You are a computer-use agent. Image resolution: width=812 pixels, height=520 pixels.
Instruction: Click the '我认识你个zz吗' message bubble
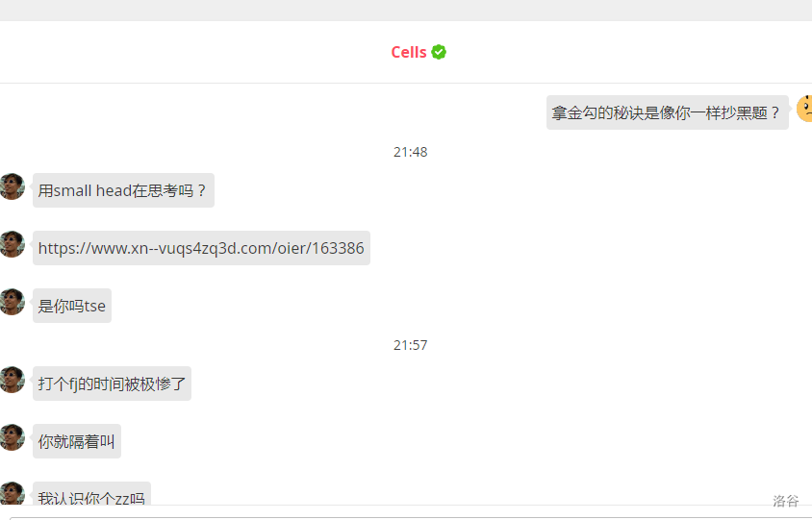pyautogui.click(x=91, y=494)
